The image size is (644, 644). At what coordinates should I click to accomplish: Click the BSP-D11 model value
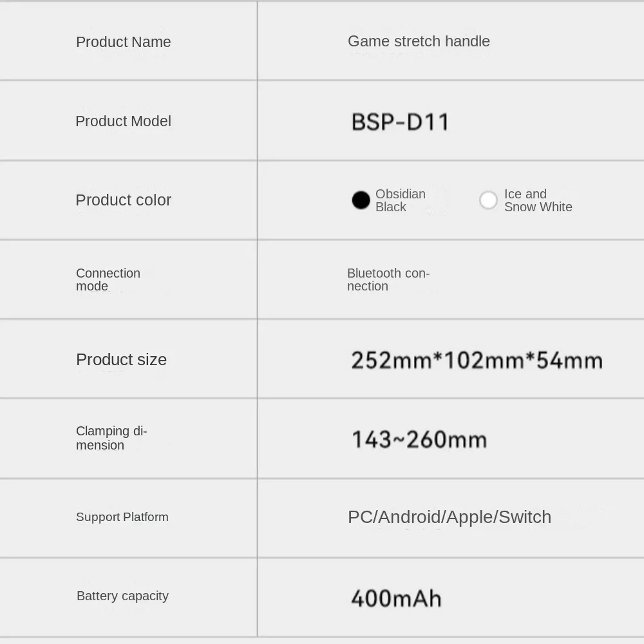(x=400, y=122)
